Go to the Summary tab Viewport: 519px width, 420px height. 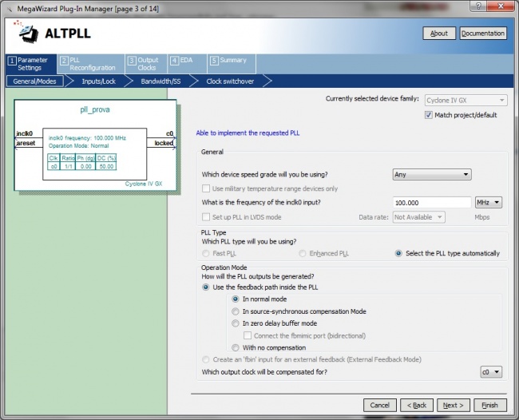pos(232,64)
